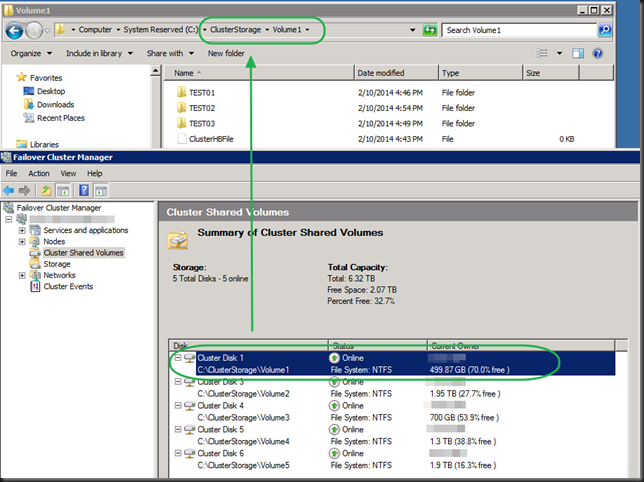Expand Services and applications node

tap(22, 230)
